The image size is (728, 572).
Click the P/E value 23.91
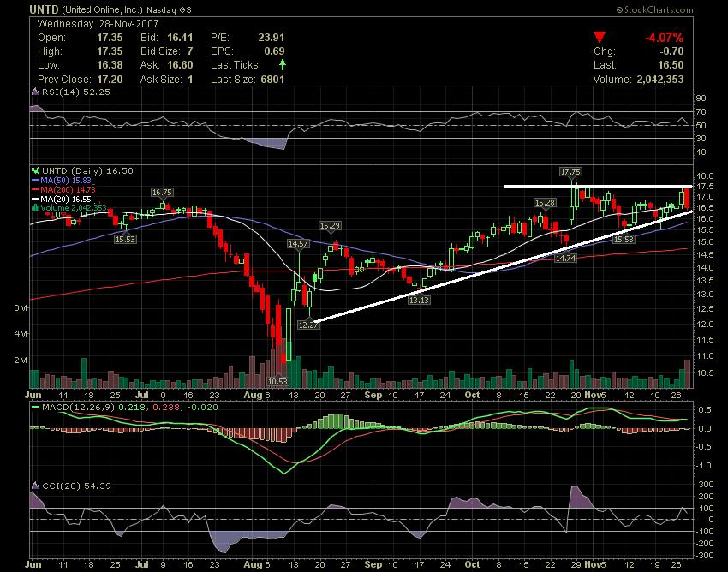[272, 38]
